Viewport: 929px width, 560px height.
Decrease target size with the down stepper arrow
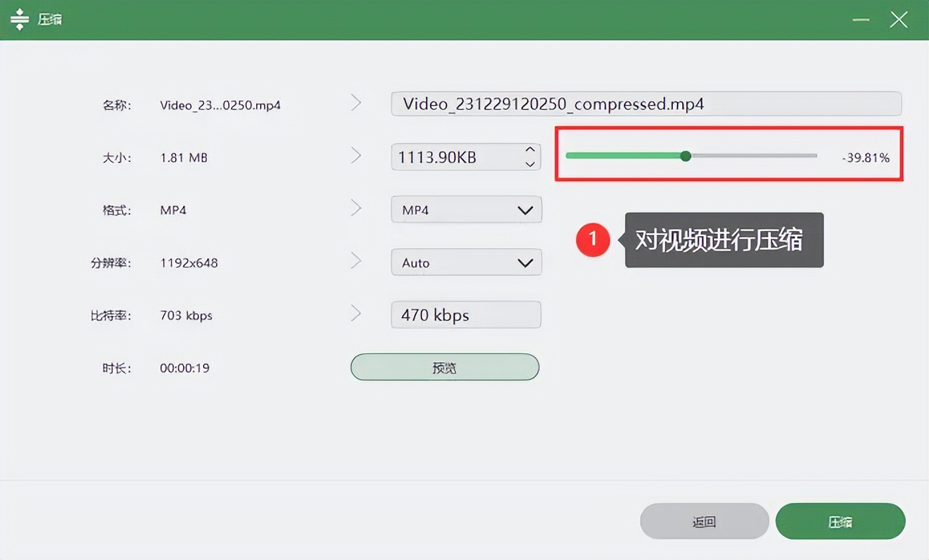coord(530,164)
